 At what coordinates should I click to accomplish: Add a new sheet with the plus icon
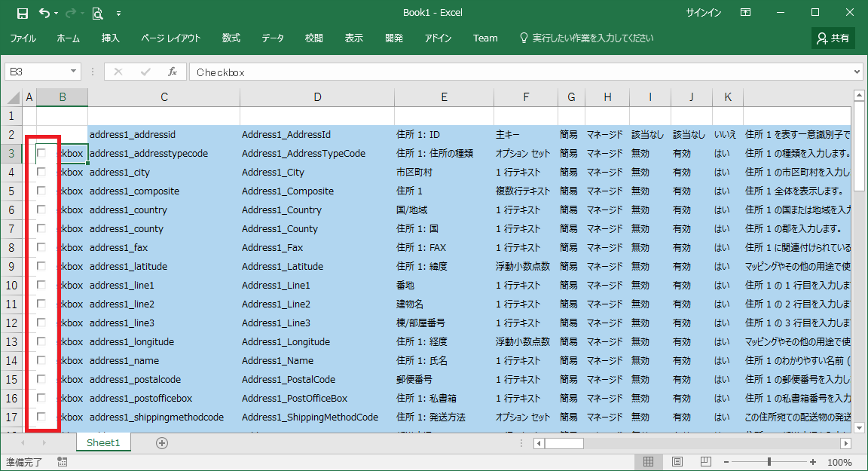162,443
